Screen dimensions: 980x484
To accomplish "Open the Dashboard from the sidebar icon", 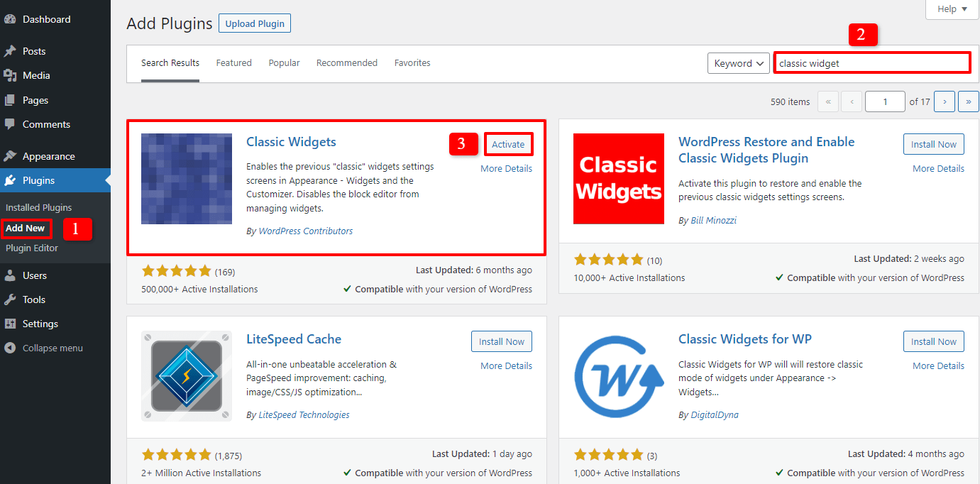I will pos(13,18).
